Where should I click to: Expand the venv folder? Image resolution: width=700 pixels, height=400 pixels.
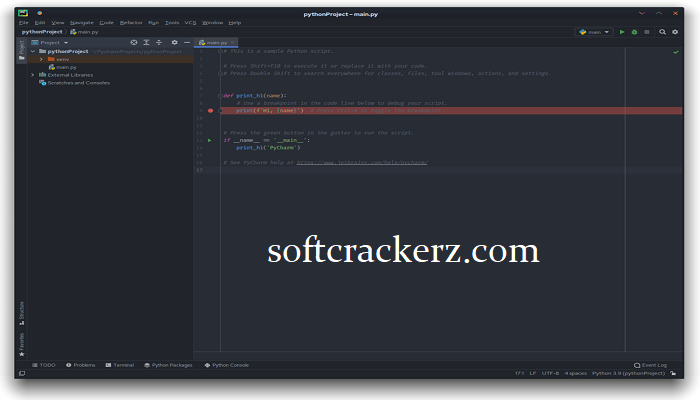pos(41,59)
